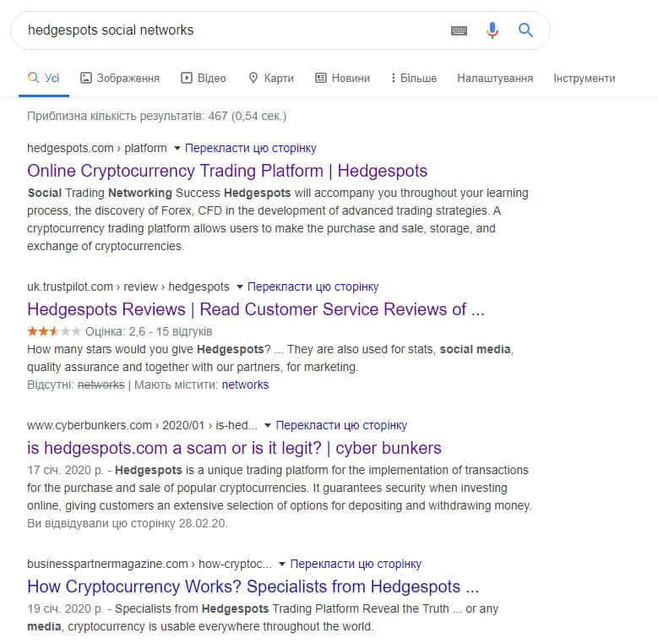The width and height of the screenshot is (658, 644).
Task: Click the Trustpilot star rating icons
Action: (54, 331)
